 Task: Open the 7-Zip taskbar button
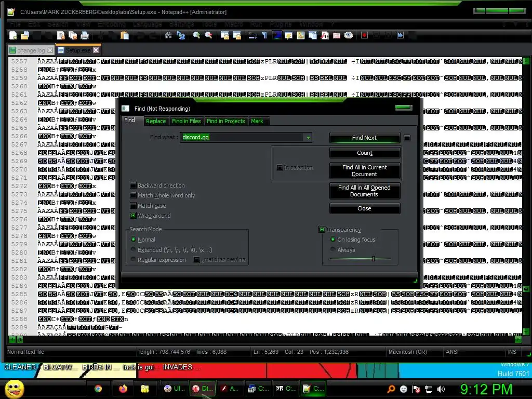coord(285,389)
